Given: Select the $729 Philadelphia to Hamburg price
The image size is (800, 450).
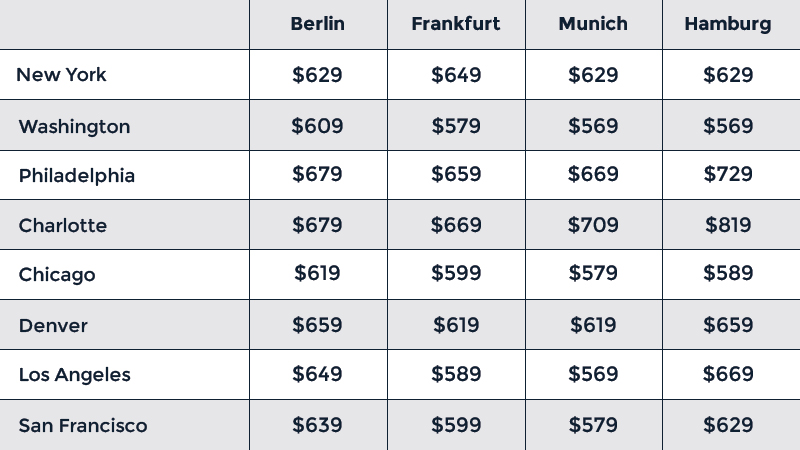Looking at the screenshot, I should pyautogui.click(x=728, y=175).
